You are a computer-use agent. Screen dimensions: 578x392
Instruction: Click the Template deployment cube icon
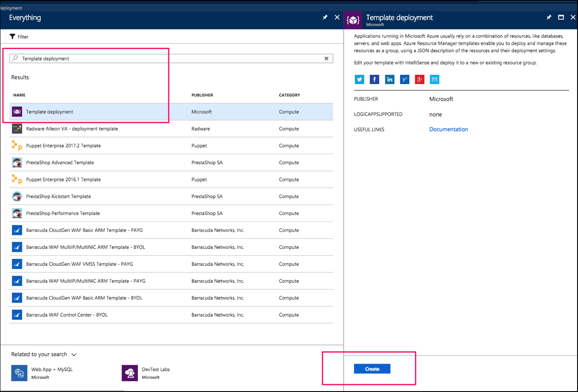tap(16, 112)
